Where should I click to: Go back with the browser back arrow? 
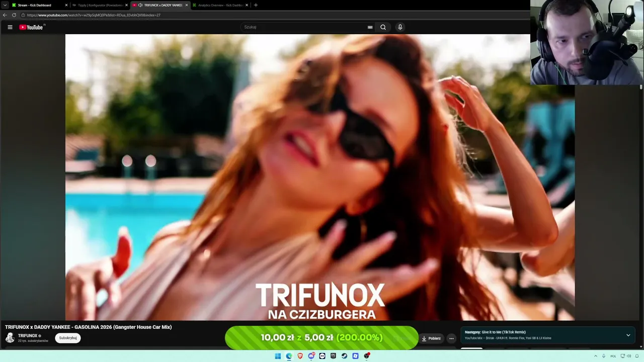click(x=5, y=15)
